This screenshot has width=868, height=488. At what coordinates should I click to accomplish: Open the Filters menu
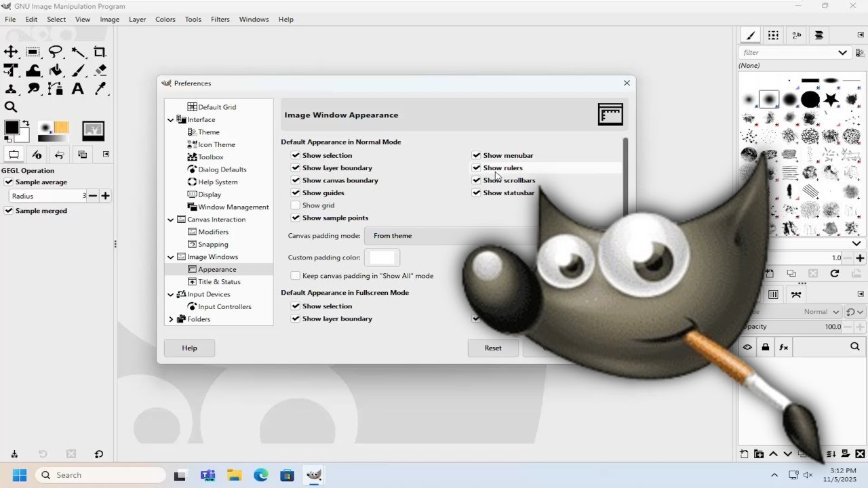(220, 20)
